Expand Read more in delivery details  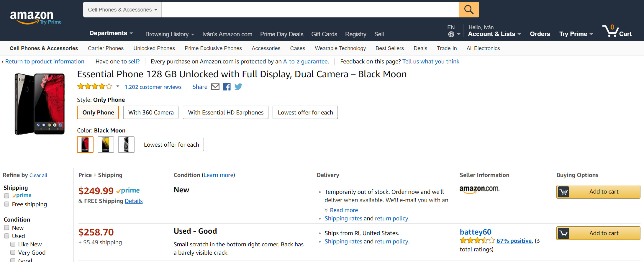pyautogui.click(x=344, y=210)
